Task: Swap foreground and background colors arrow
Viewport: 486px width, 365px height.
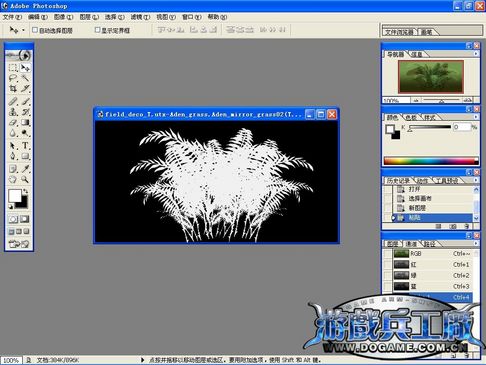Action: [x=25, y=191]
